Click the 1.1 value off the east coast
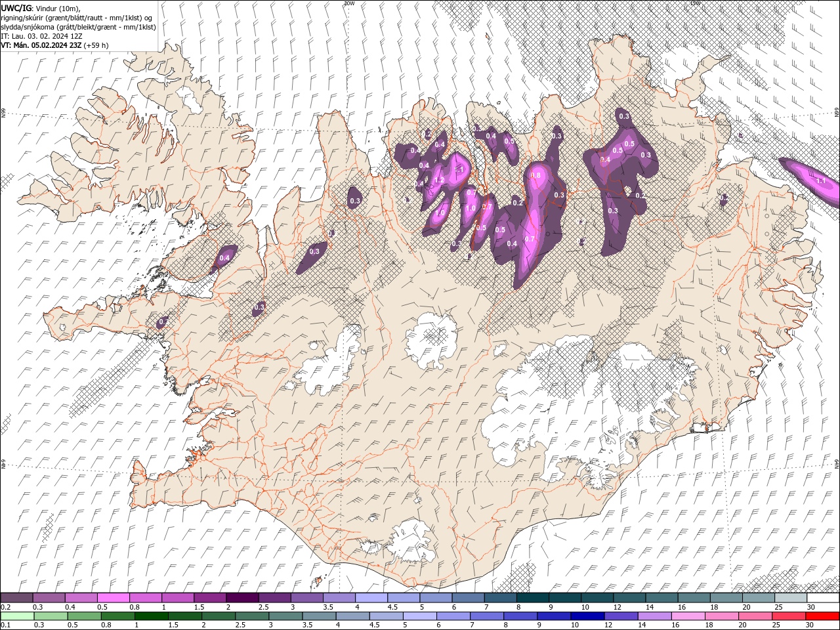Viewport: 840px width, 630px height. pyautogui.click(x=820, y=180)
